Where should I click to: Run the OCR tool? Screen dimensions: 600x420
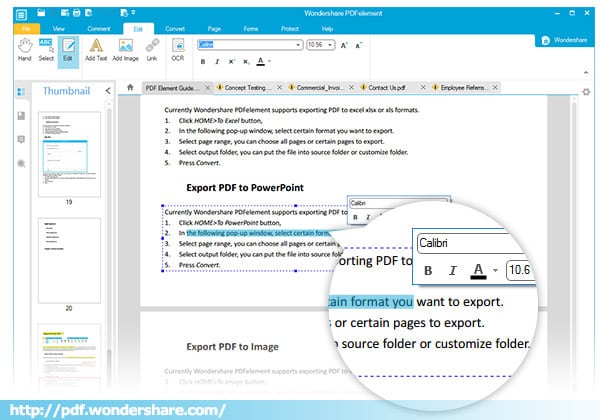(x=178, y=50)
